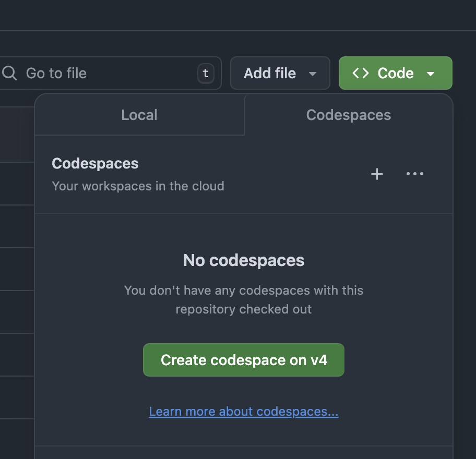Screen dimensions: 476x459
Task: Switch to the Local tab
Action: 139,115
